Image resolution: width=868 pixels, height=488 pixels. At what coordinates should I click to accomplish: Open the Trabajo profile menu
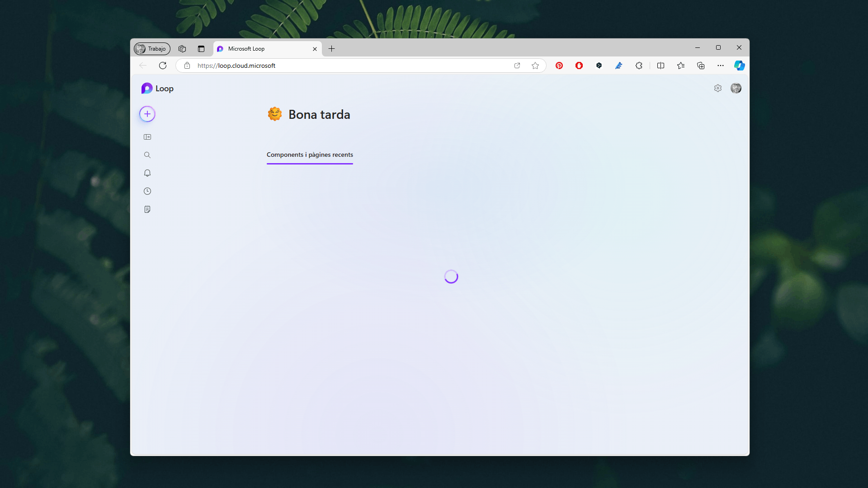click(x=152, y=49)
